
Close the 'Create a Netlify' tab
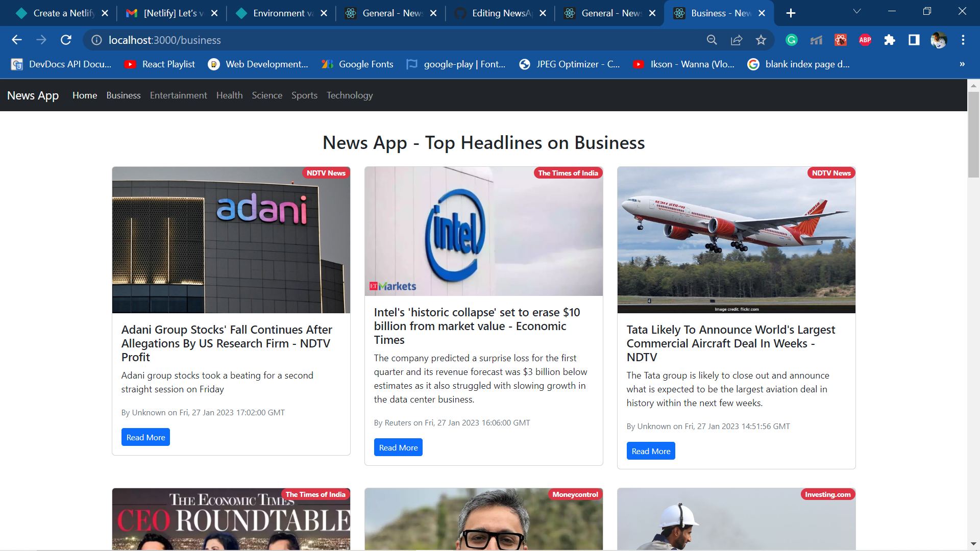click(x=105, y=13)
